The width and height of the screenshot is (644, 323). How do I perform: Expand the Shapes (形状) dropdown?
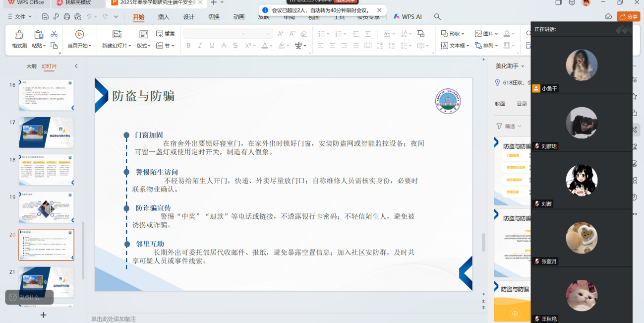pyautogui.click(x=453, y=34)
